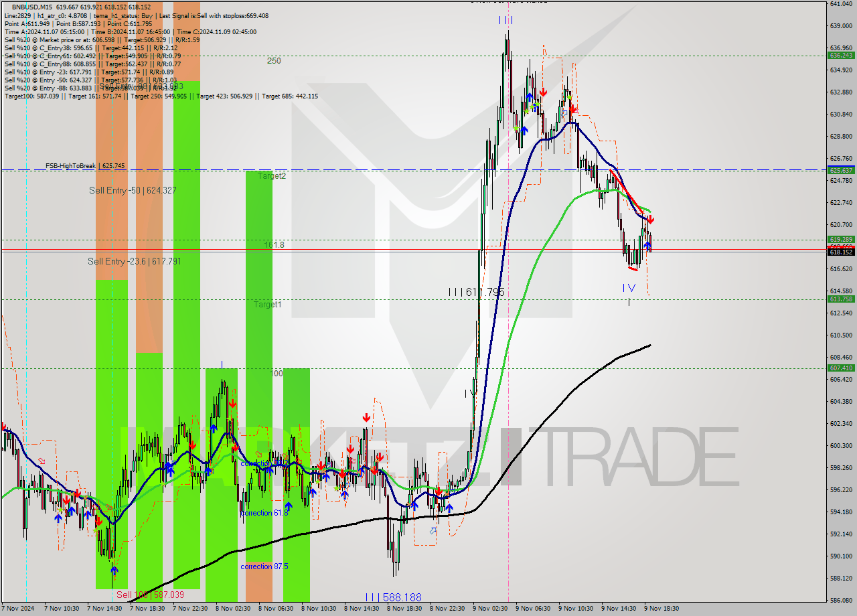Click the green 607.410 price tag
The width and height of the screenshot is (857, 616).
tap(840, 368)
